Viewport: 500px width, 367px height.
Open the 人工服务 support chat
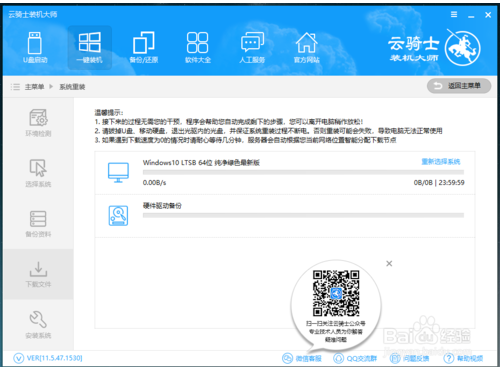click(x=252, y=47)
